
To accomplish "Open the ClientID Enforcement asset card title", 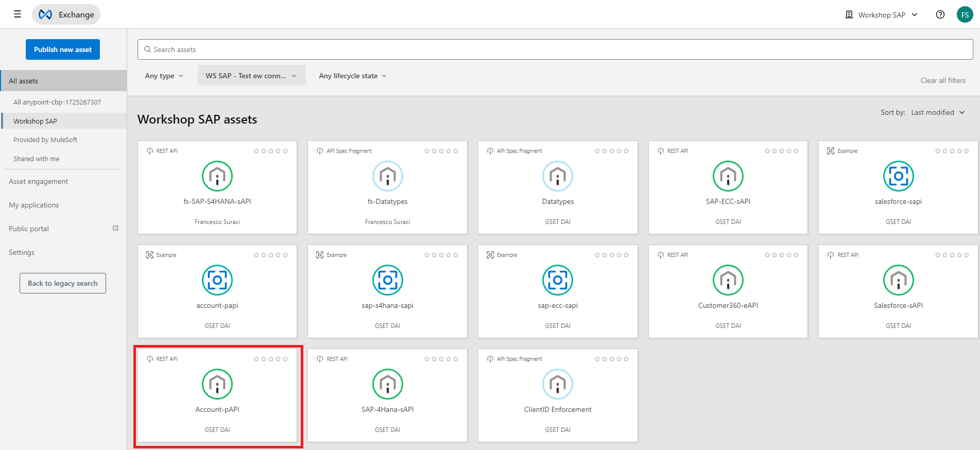I will [x=558, y=409].
